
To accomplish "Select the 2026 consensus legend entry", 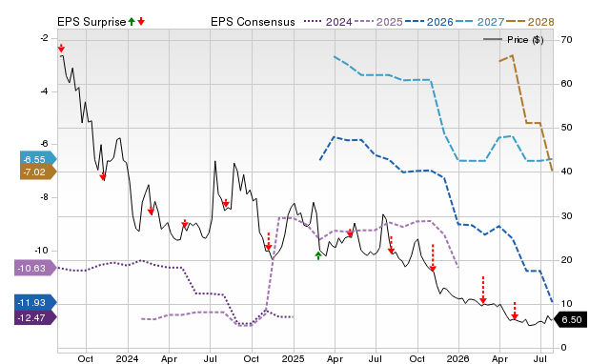I will pos(429,22).
